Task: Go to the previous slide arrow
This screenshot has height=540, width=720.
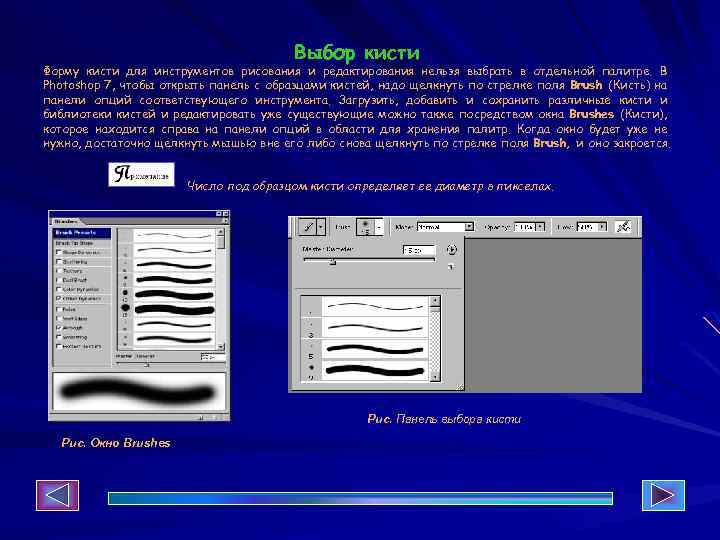Action: (x=57, y=495)
